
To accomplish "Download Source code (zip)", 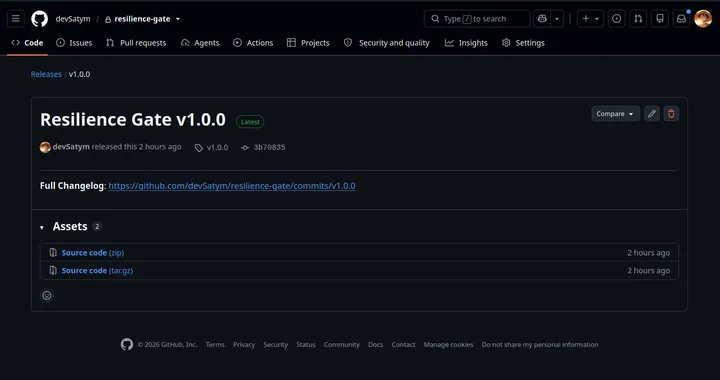I will coord(93,253).
